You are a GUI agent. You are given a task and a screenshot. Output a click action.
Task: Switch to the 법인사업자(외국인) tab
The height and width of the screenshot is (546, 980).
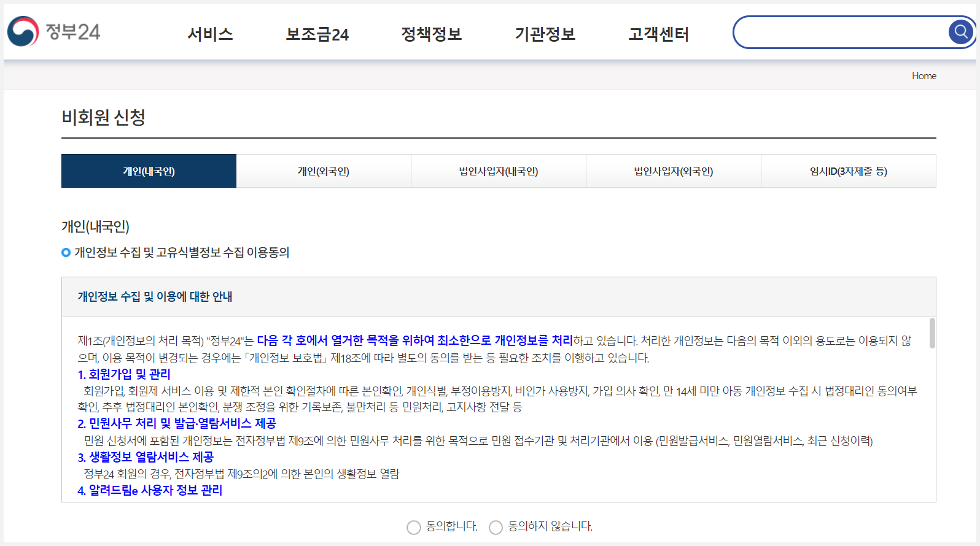coord(674,171)
